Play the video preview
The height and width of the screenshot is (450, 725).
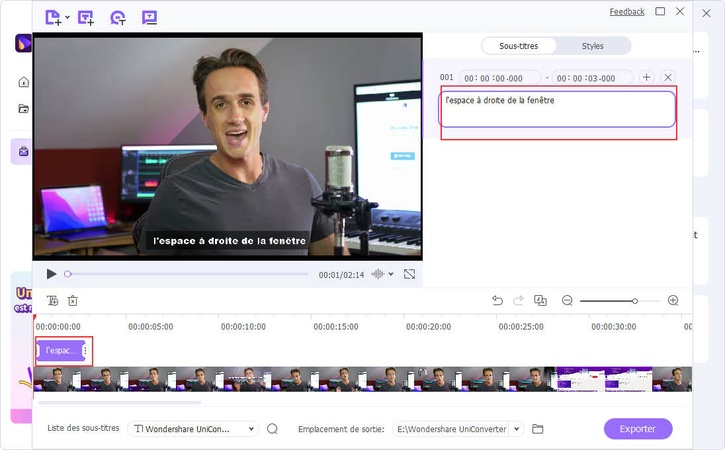point(51,274)
